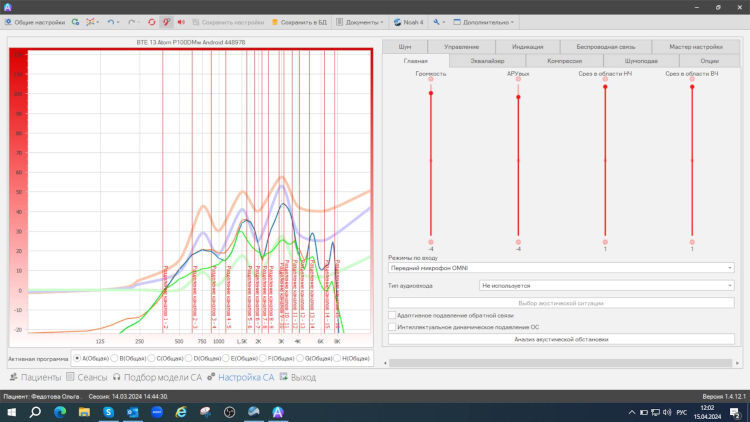
Task: Open Сеансы section at bottom
Action: [x=87, y=378]
